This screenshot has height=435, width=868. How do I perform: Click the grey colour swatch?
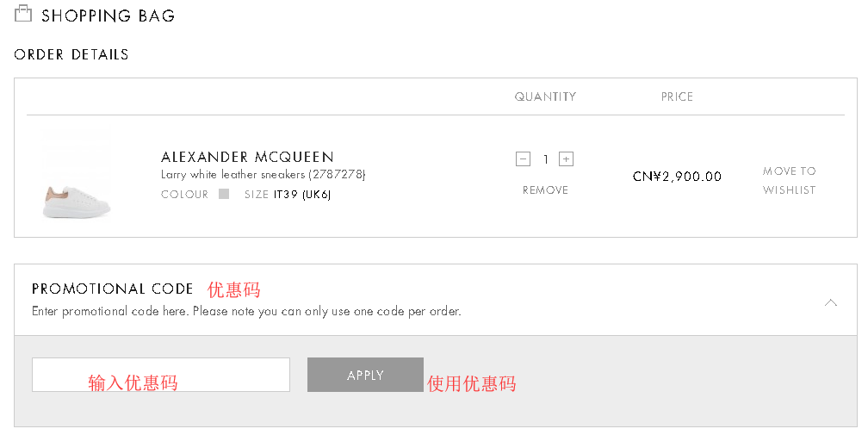click(x=224, y=195)
